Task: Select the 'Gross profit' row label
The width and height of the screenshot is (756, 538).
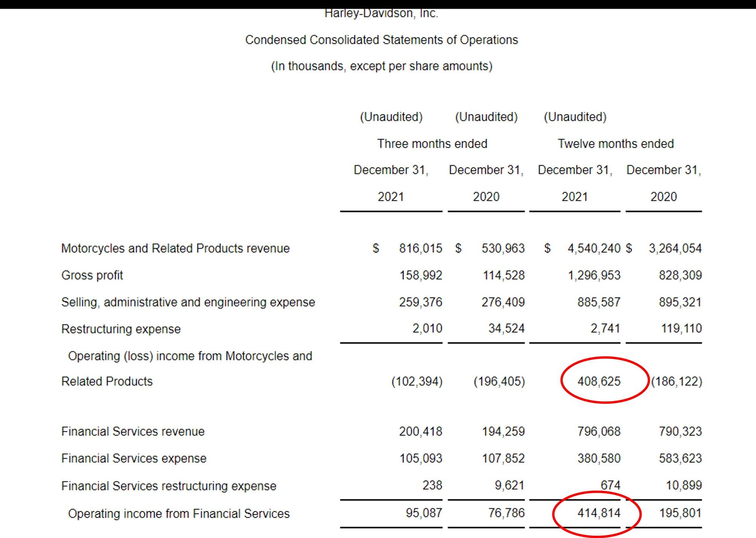Action: tap(92, 275)
